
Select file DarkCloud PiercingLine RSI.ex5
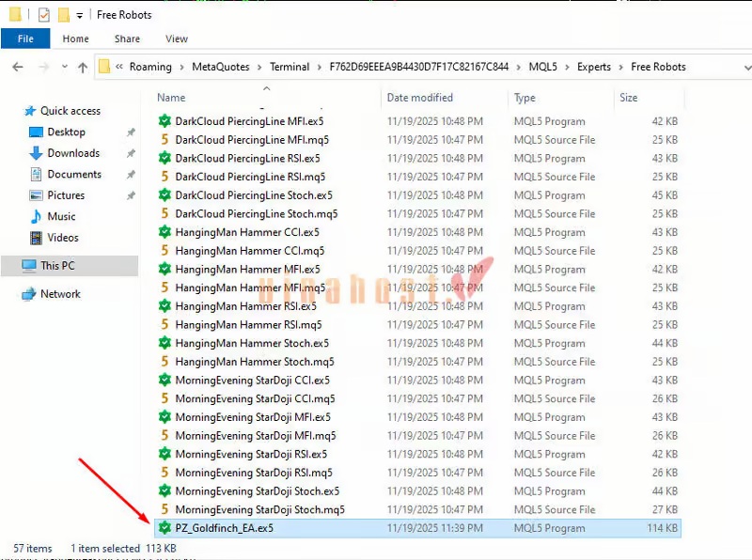tap(247, 158)
